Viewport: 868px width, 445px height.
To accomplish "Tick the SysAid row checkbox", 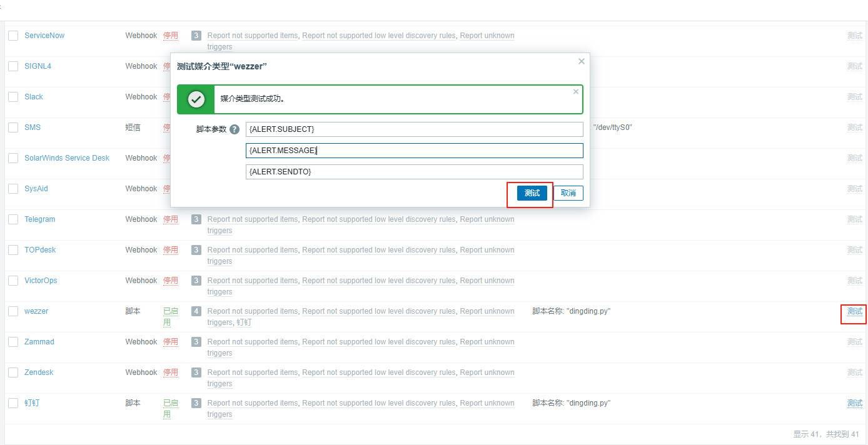I will coord(13,189).
